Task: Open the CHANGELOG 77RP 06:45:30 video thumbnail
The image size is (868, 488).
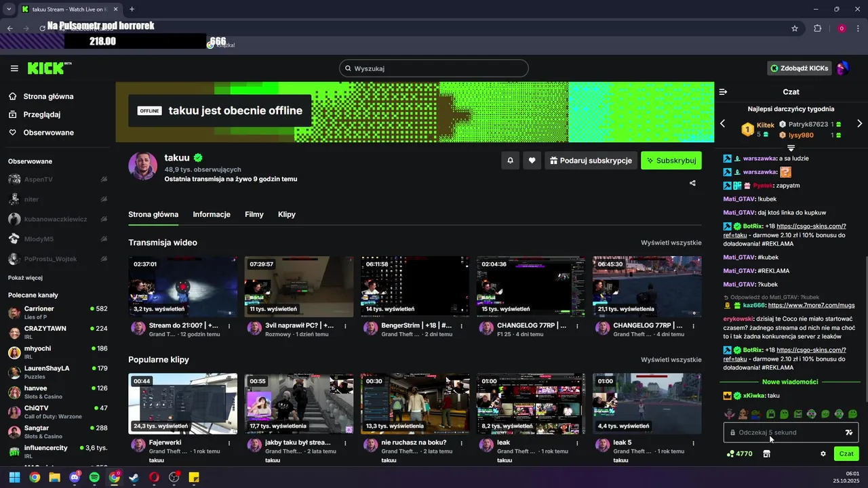Action: [x=647, y=287]
